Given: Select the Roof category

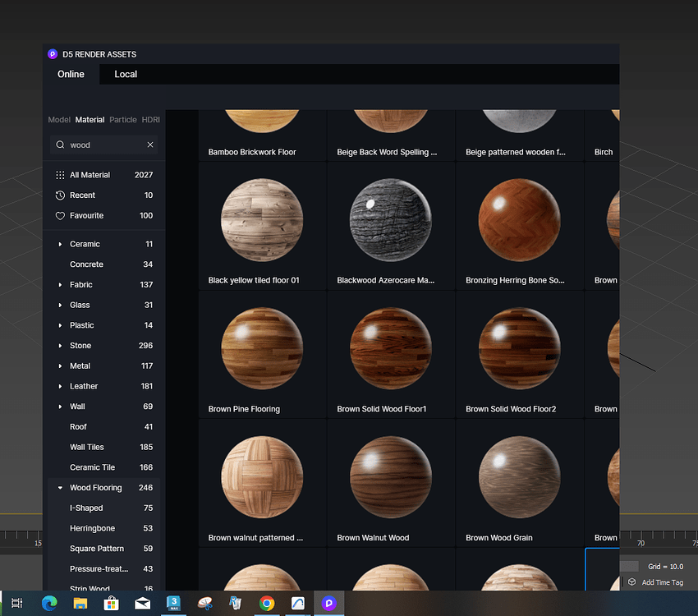Looking at the screenshot, I should (x=103, y=427).
